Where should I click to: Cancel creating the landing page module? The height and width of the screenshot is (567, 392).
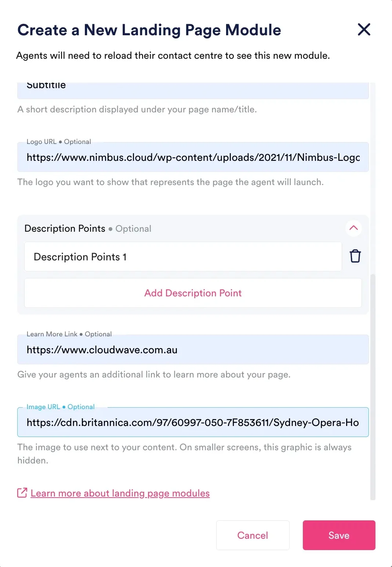click(253, 535)
